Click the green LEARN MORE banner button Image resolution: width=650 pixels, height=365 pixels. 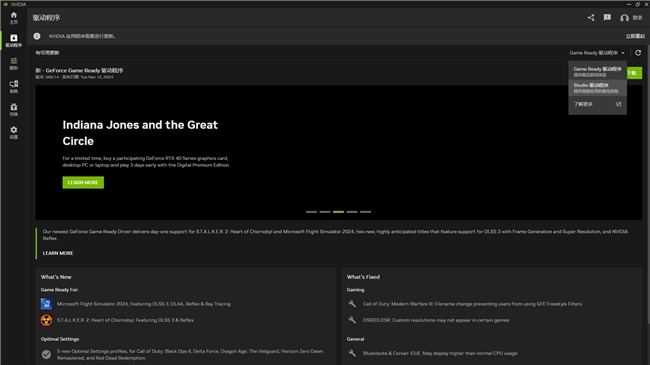[83, 182]
